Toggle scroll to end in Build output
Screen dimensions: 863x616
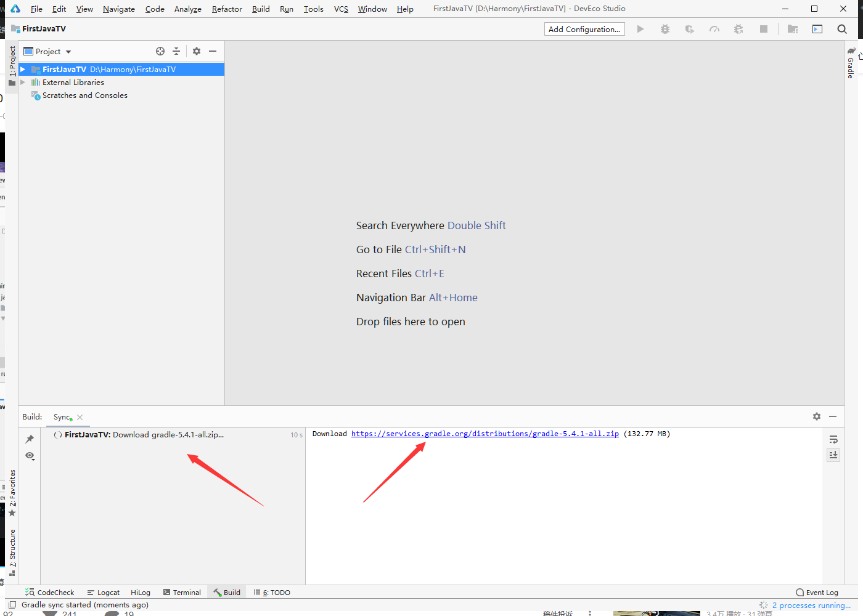click(x=833, y=455)
